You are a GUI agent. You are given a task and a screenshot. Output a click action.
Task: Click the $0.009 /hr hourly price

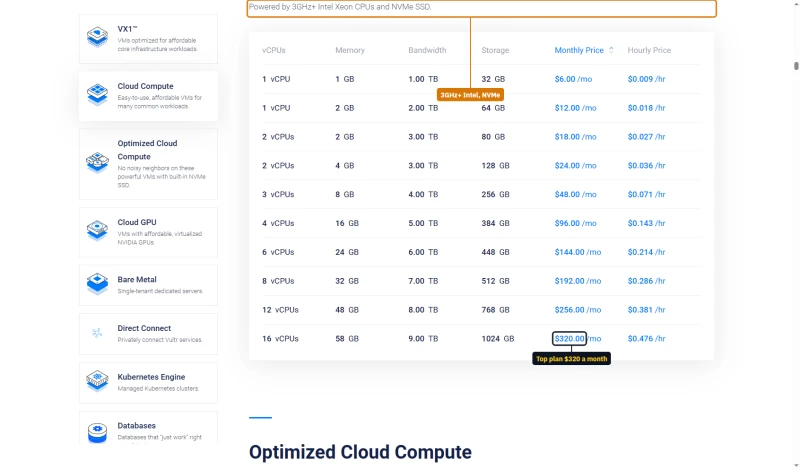pyautogui.click(x=646, y=79)
